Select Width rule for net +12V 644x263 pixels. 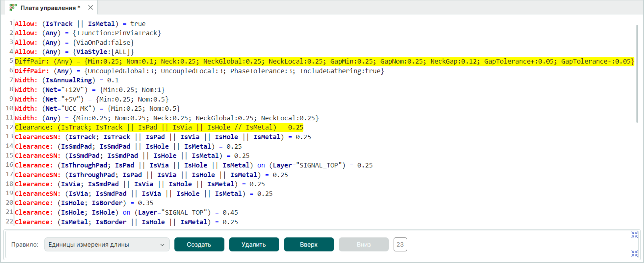[x=90, y=90]
